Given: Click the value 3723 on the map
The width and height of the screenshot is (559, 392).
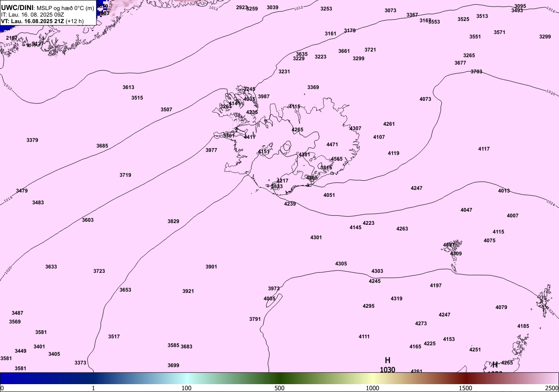Looking at the screenshot, I should (x=99, y=271).
